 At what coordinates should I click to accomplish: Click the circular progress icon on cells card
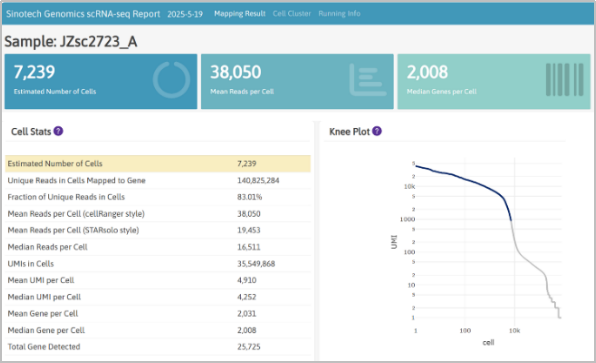click(x=171, y=80)
